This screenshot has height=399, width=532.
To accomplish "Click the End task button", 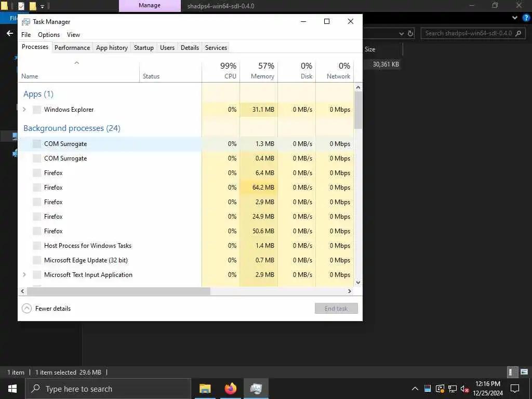I will pos(336,309).
